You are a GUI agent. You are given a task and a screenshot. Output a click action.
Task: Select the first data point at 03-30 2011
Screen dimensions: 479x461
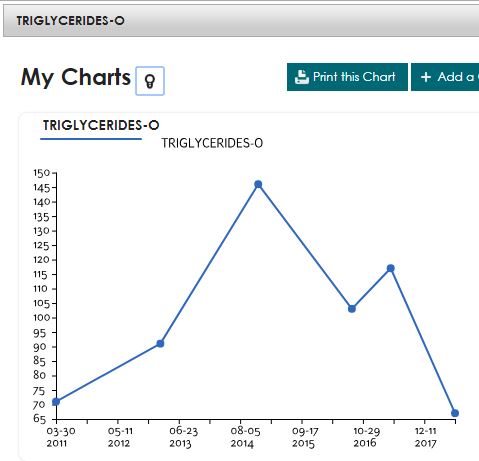(56, 402)
